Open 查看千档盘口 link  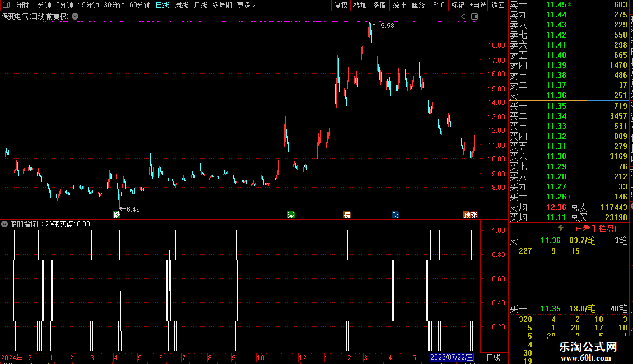click(x=598, y=229)
